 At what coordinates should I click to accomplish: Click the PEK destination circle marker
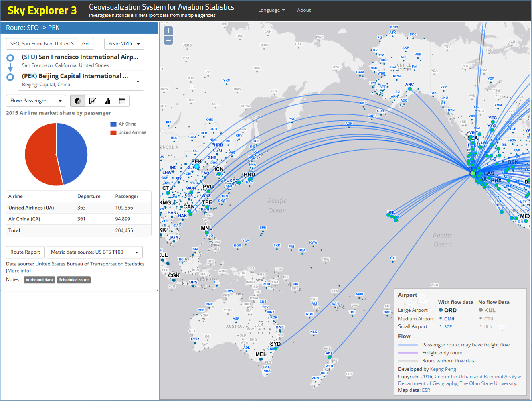click(10, 77)
